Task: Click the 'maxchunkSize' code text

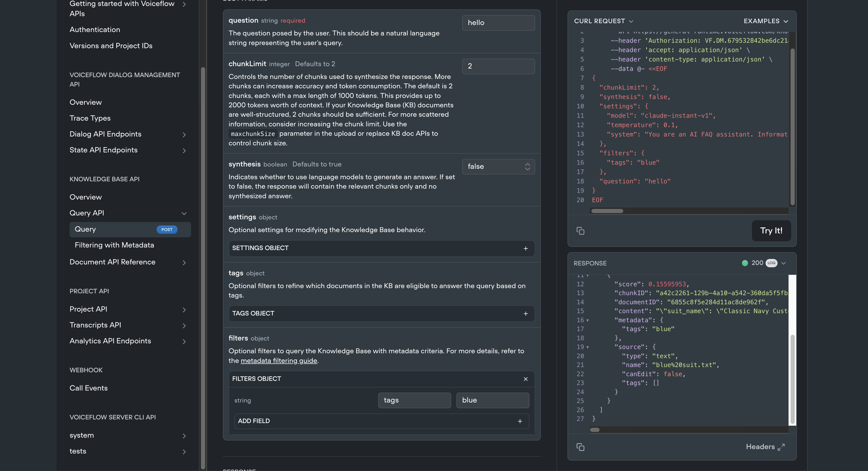Action: tap(253, 134)
